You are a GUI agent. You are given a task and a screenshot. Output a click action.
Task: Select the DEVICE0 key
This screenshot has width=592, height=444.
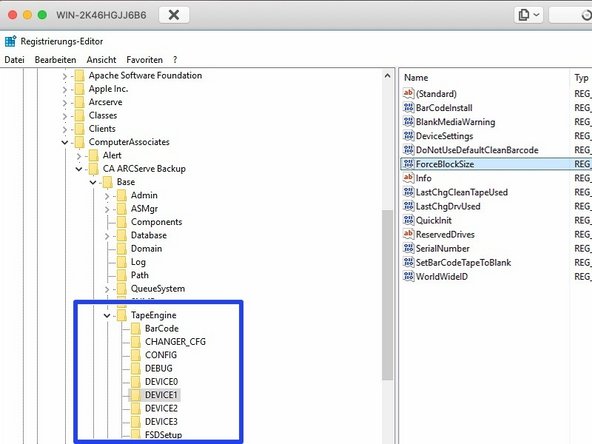click(x=161, y=382)
